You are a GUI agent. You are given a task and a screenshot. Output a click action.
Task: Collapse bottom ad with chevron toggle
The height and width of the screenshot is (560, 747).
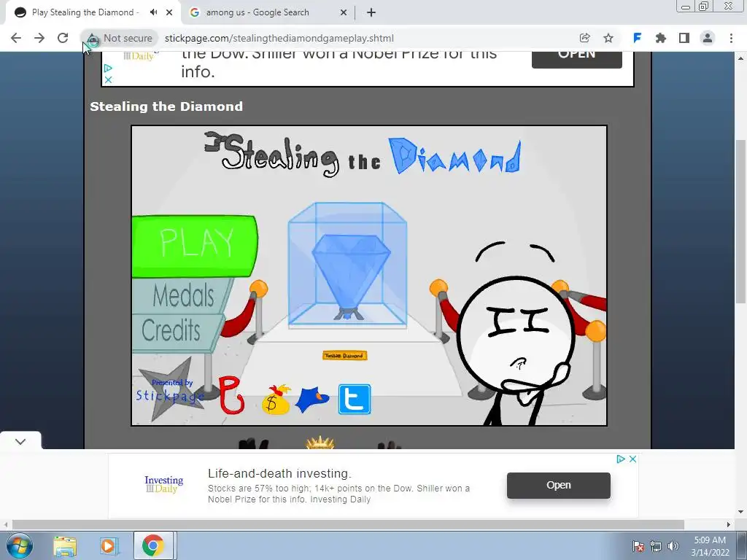20,441
